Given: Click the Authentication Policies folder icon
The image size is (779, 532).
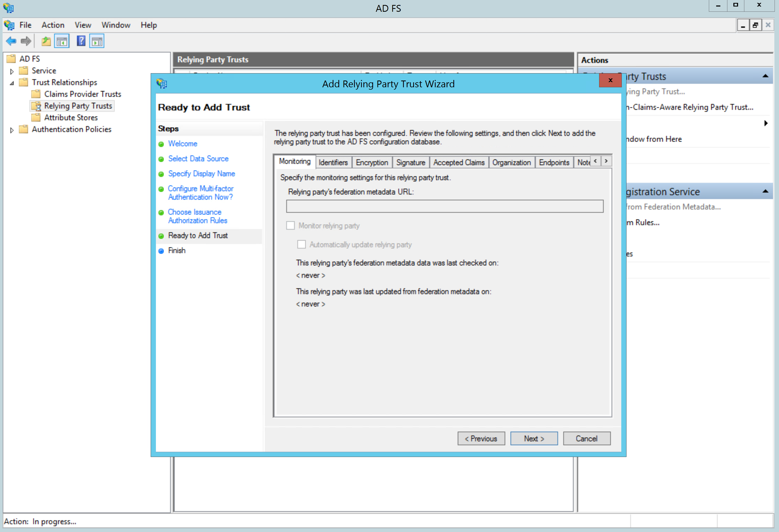Looking at the screenshot, I should 23,129.
